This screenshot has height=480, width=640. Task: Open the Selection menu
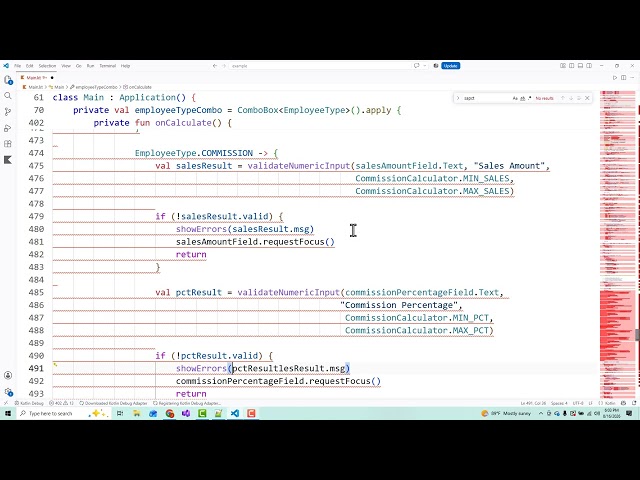click(x=47, y=66)
